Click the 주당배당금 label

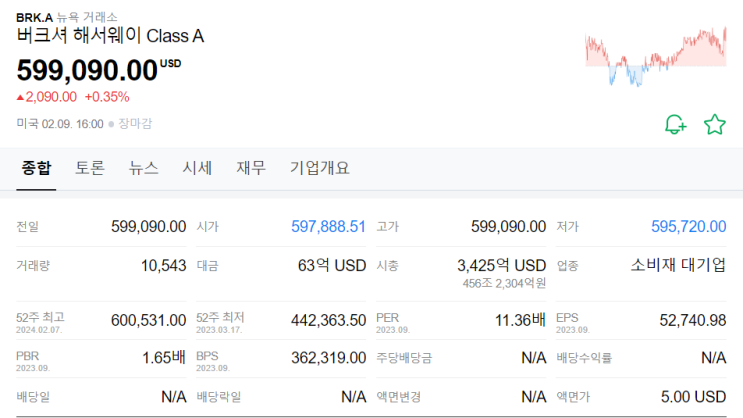click(x=404, y=358)
